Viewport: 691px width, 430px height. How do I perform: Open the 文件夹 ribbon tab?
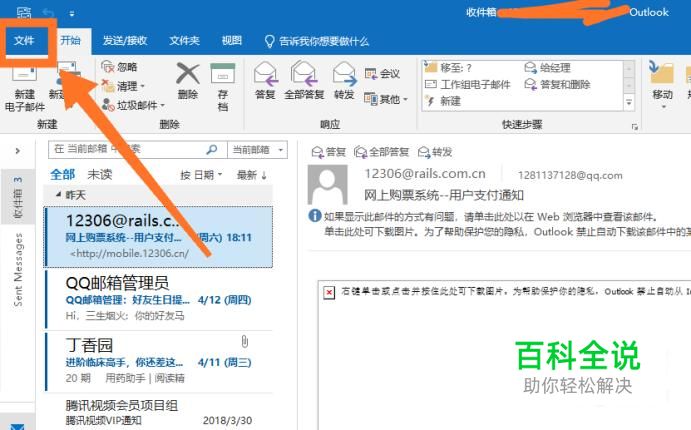(184, 41)
